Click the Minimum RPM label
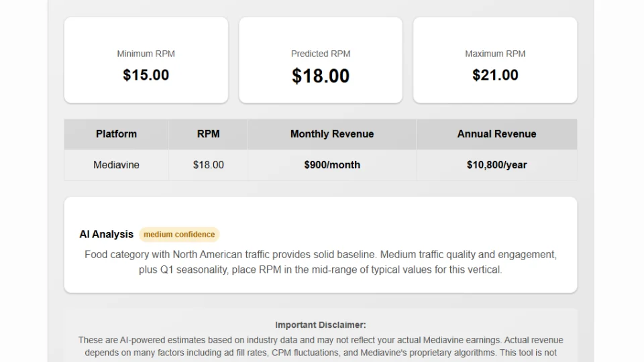 (x=146, y=54)
